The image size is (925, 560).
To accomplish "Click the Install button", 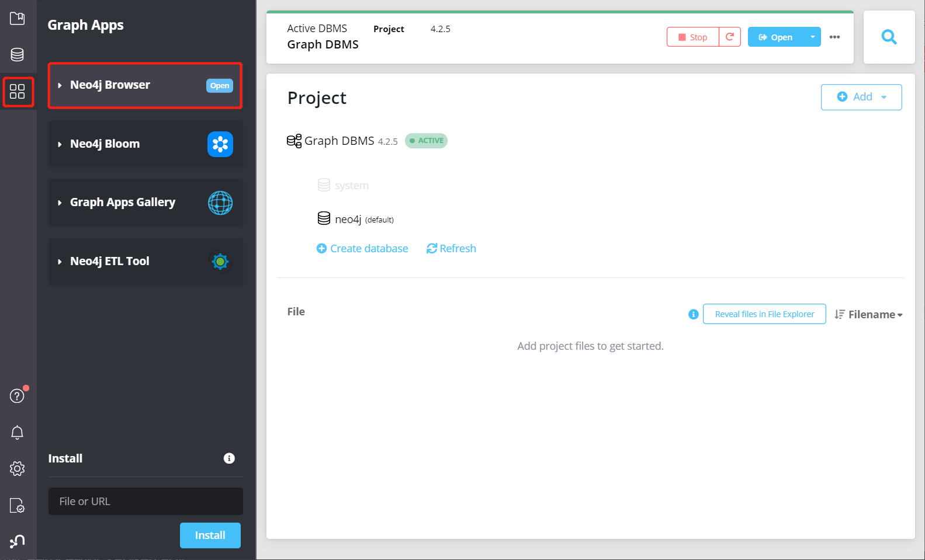I will coord(210,535).
